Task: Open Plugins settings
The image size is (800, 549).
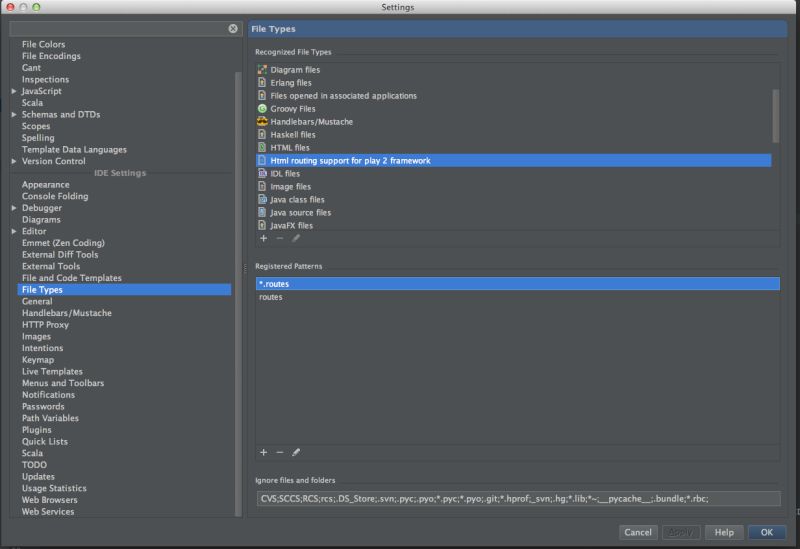Action: coord(36,430)
